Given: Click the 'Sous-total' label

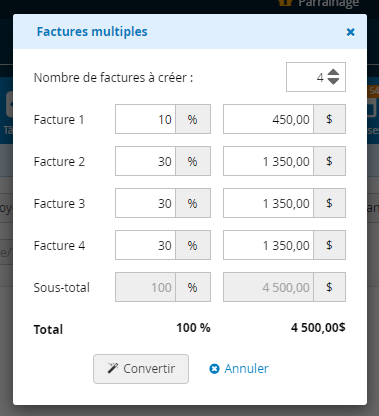Looking at the screenshot, I should pos(62,287).
